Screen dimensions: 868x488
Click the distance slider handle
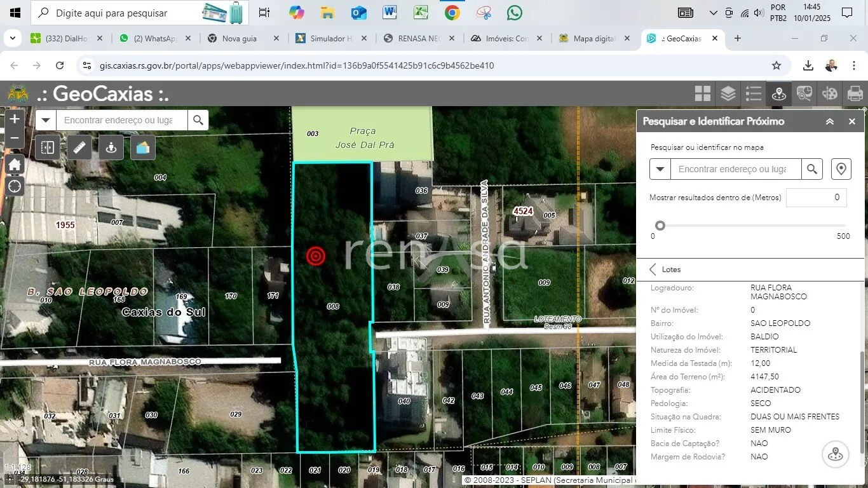click(660, 226)
